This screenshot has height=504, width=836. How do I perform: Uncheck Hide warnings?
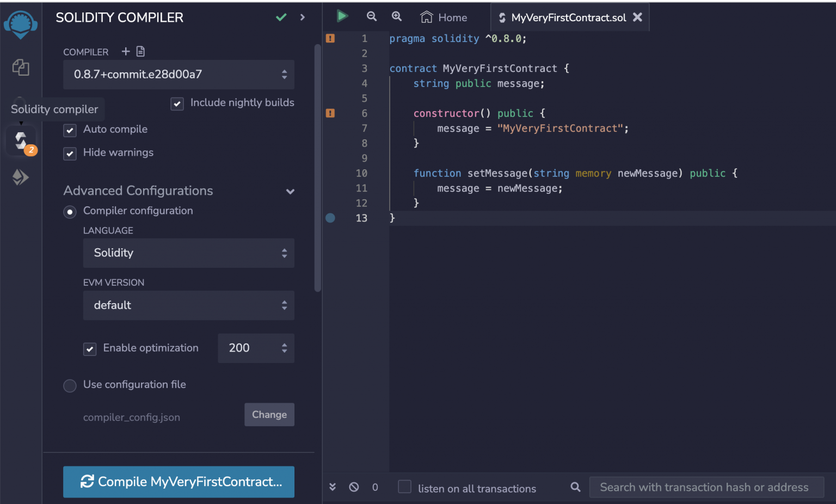click(70, 153)
